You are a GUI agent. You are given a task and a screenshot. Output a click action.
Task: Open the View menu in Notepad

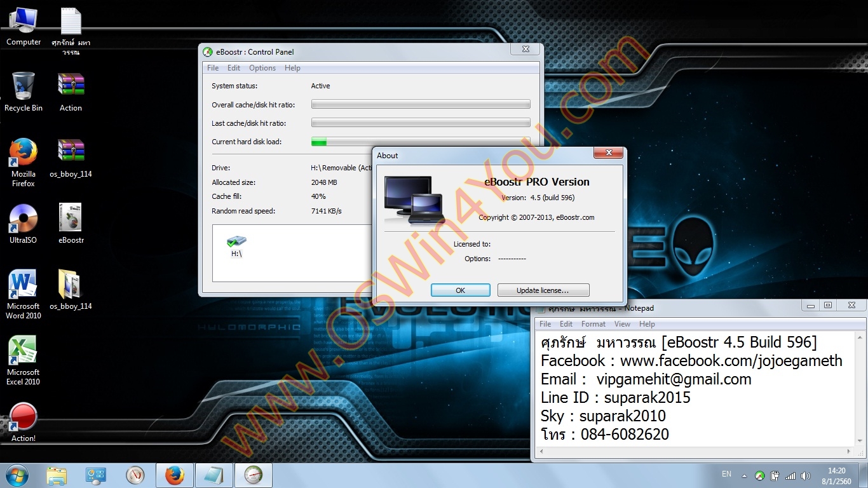pyautogui.click(x=623, y=324)
